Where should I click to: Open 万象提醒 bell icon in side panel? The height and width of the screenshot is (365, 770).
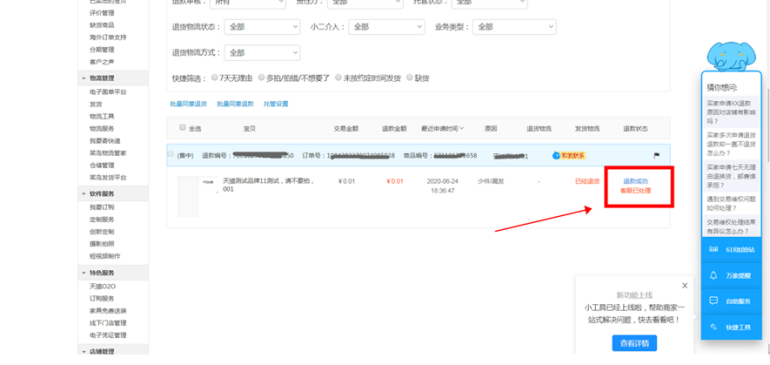pos(714,276)
